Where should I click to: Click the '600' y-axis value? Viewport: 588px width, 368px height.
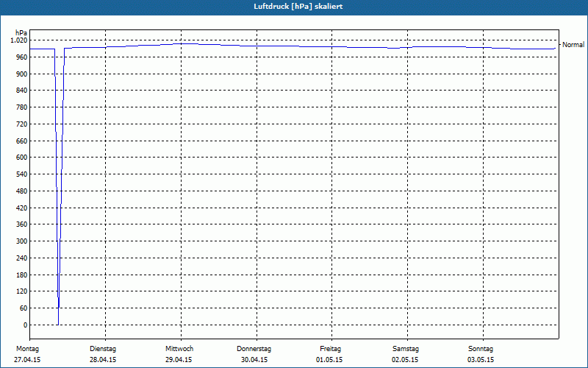23,158
